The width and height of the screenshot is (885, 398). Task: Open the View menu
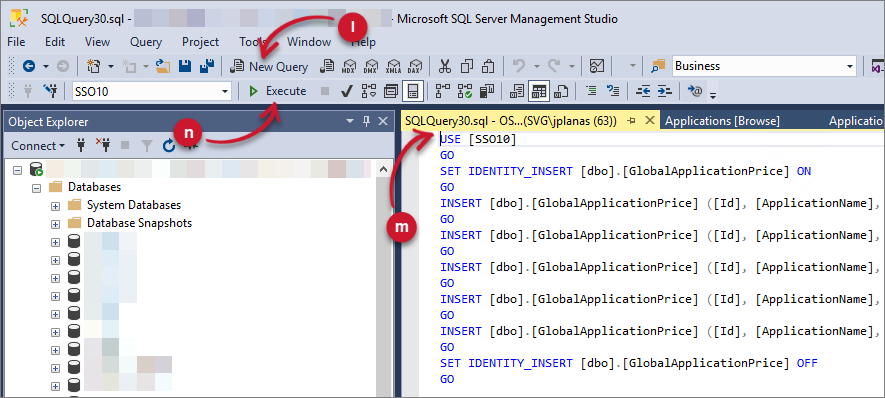(97, 42)
